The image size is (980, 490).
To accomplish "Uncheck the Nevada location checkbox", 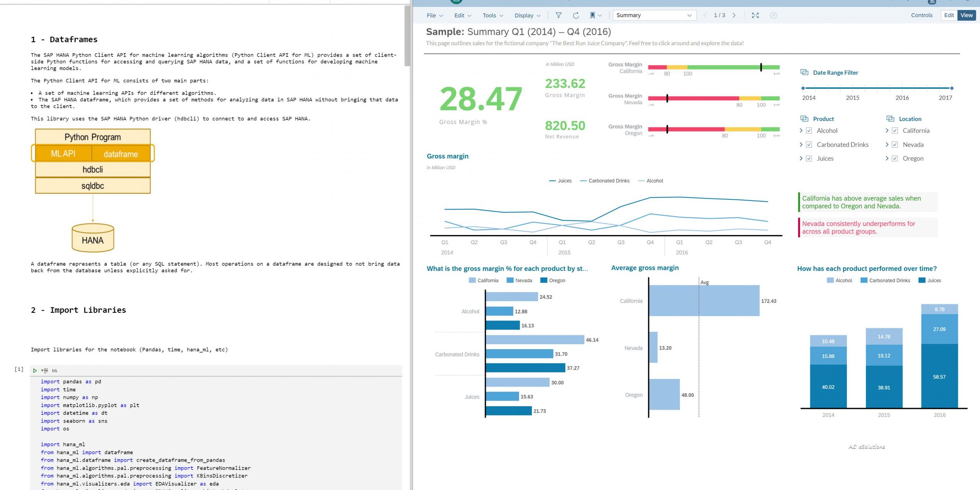I will [x=895, y=145].
